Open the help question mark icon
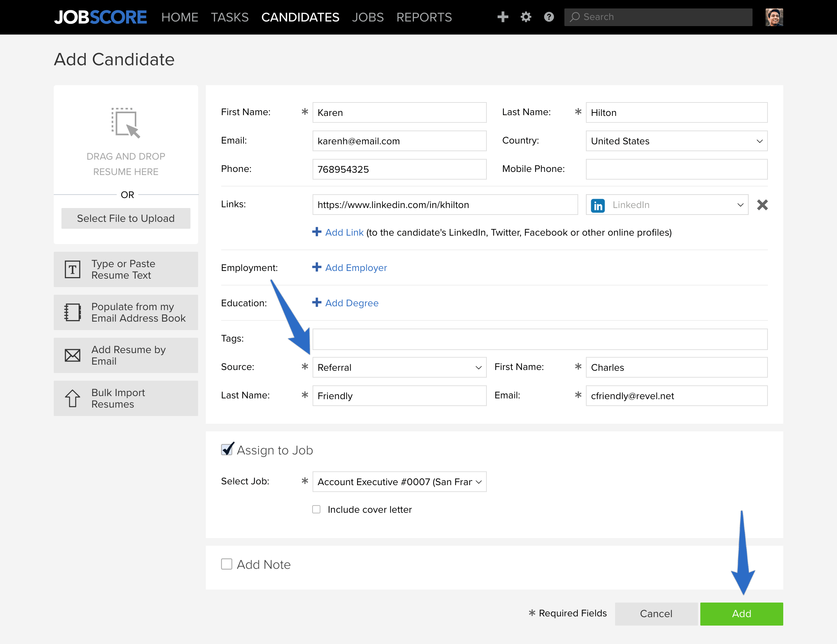 (549, 17)
